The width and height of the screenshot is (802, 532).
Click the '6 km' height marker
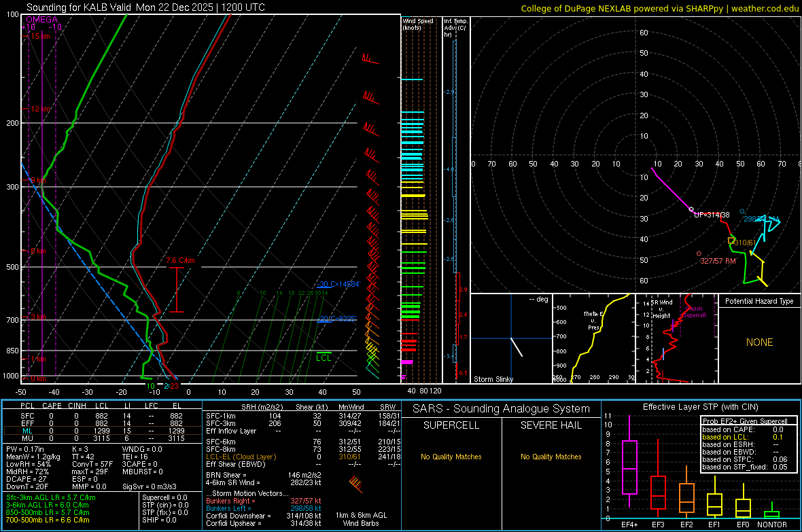click(38, 251)
